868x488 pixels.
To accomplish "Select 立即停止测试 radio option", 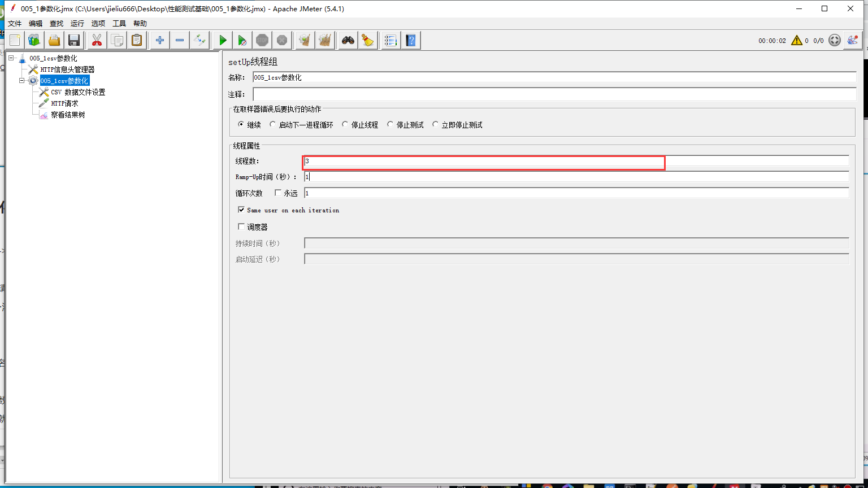I will point(457,125).
